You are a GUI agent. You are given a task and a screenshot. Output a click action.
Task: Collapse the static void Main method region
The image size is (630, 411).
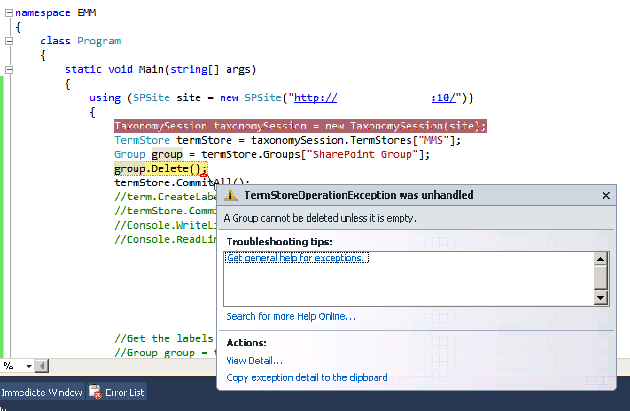9,70
